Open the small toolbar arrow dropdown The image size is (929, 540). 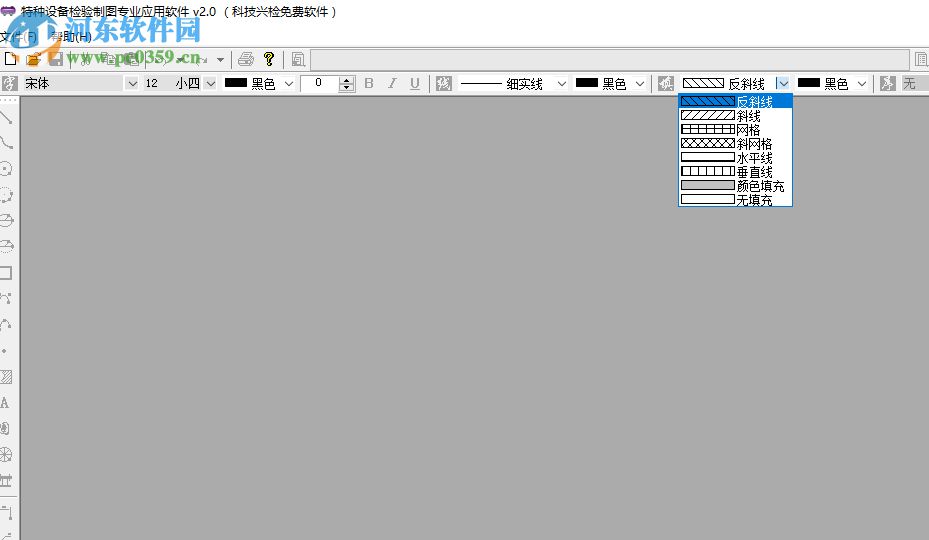coord(220,59)
